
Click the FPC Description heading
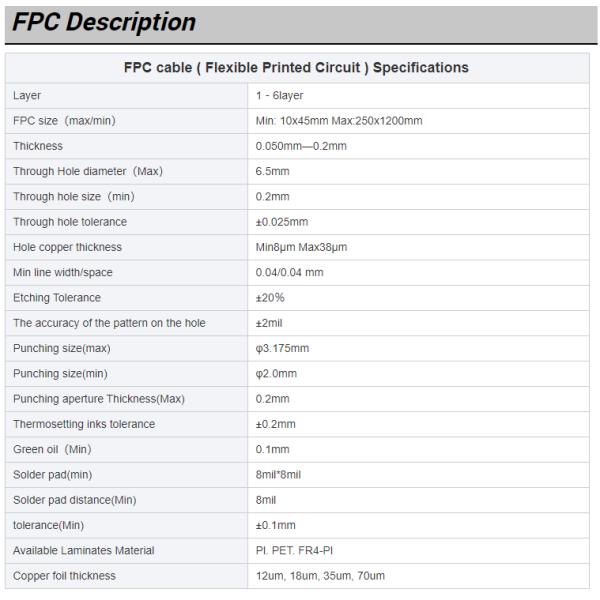(104, 23)
